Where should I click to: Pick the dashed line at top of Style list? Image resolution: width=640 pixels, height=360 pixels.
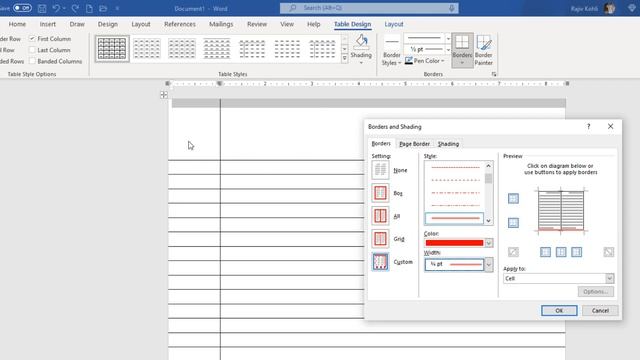point(455,167)
